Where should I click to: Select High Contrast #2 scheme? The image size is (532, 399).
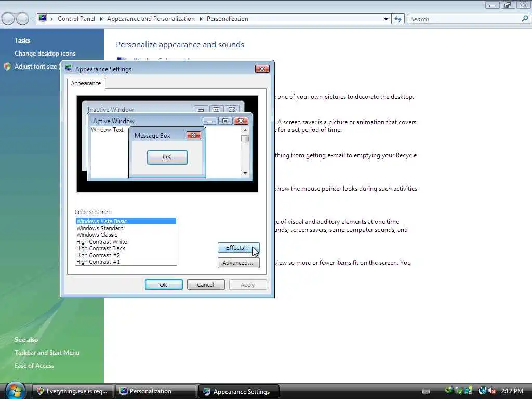pos(126,255)
